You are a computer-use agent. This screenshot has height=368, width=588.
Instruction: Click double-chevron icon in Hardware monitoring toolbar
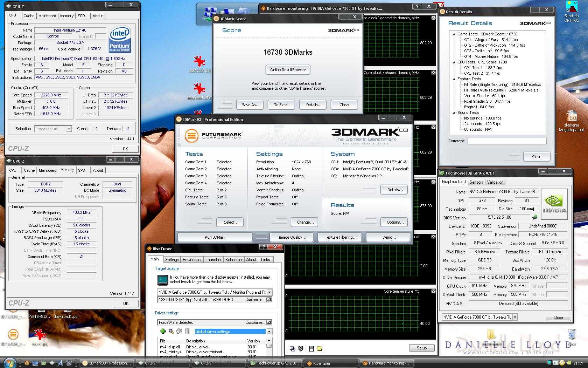coord(301,348)
